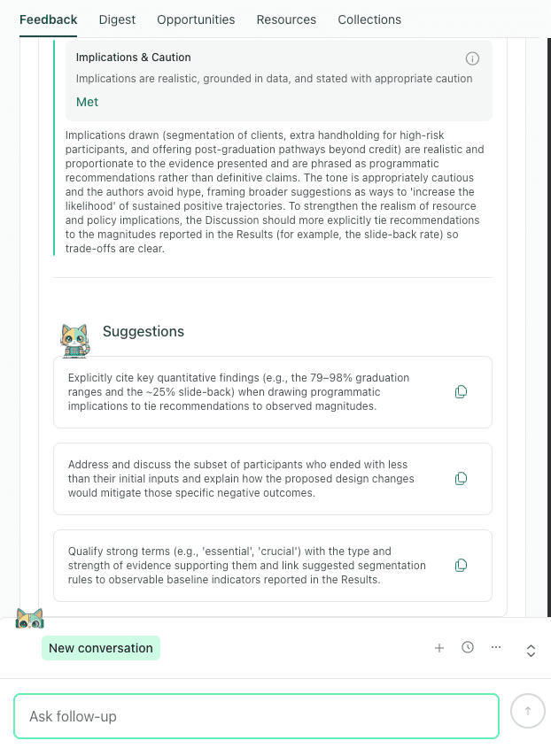The width and height of the screenshot is (551, 756).
Task: Open the more options ellipsis menu
Action: (x=496, y=647)
